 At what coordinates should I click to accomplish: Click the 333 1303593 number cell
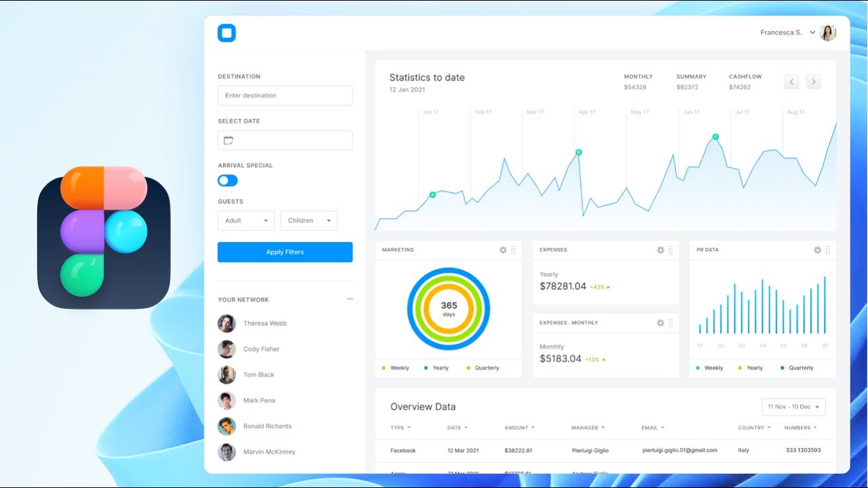(804, 450)
